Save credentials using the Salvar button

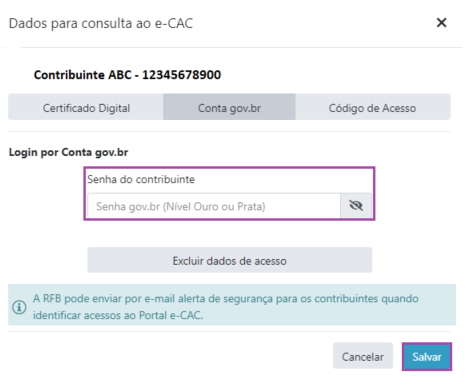427,356
